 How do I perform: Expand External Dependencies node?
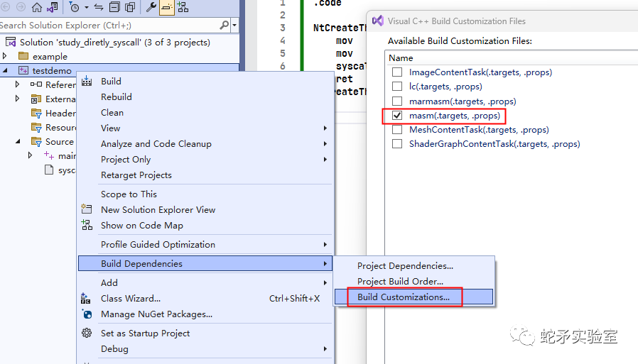pyautogui.click(x=17, y=99)
